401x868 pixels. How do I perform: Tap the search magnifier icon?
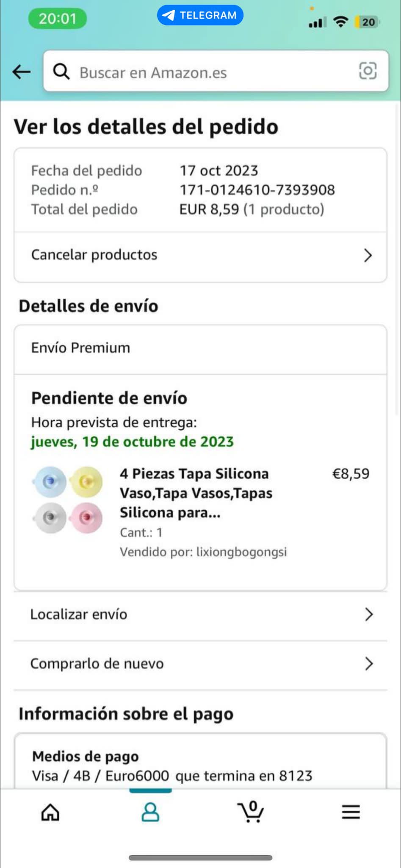click(61, 72)
